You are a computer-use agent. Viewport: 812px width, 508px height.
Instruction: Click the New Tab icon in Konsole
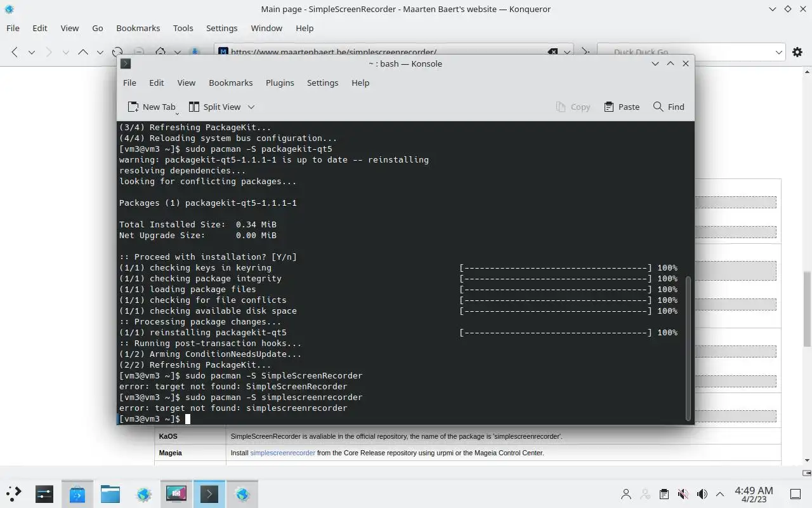coord(133,107)
